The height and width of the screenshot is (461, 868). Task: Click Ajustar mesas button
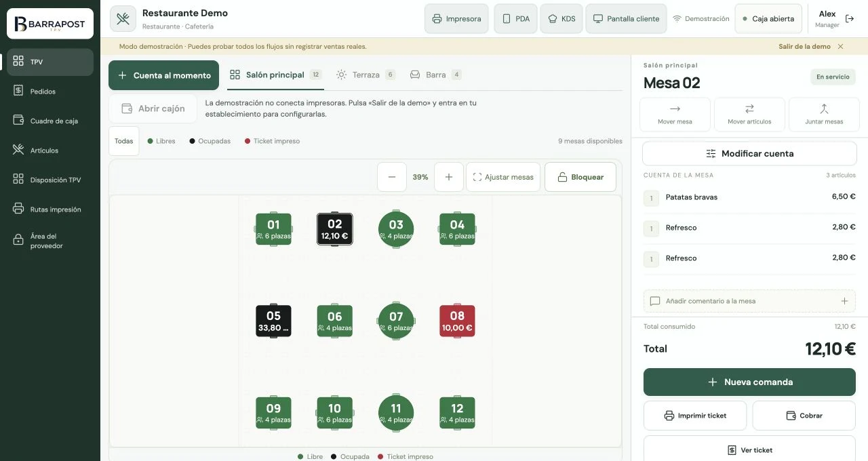(503, 177)
